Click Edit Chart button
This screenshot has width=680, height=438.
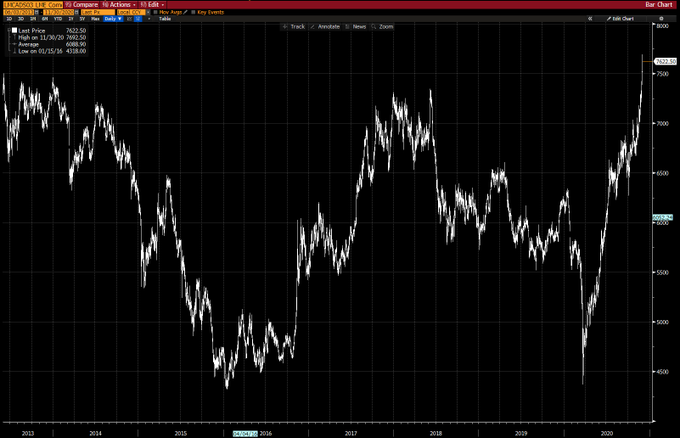620,19
